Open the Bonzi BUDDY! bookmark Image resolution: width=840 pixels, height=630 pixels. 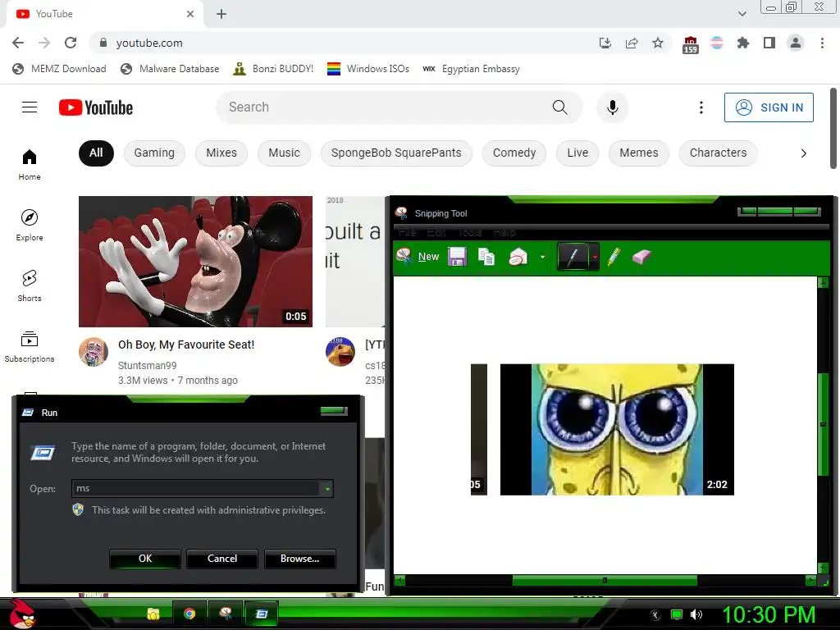(x=273, y=69)
